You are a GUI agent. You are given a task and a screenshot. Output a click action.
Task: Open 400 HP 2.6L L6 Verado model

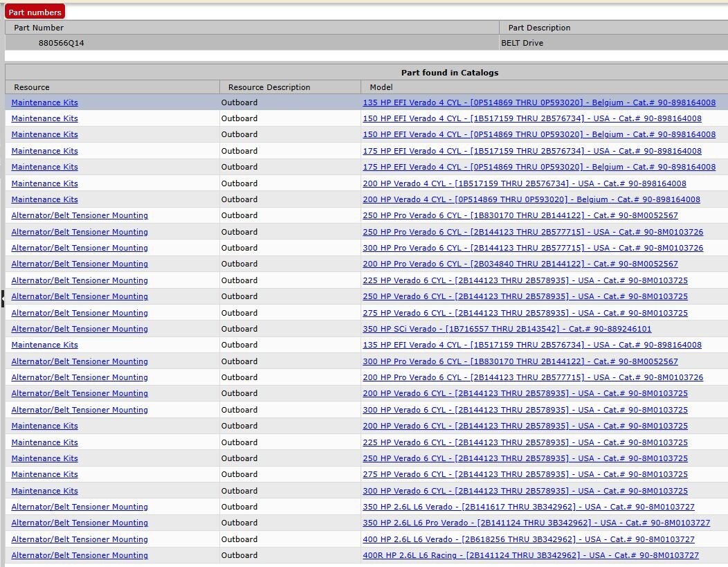tap(529, 539)
